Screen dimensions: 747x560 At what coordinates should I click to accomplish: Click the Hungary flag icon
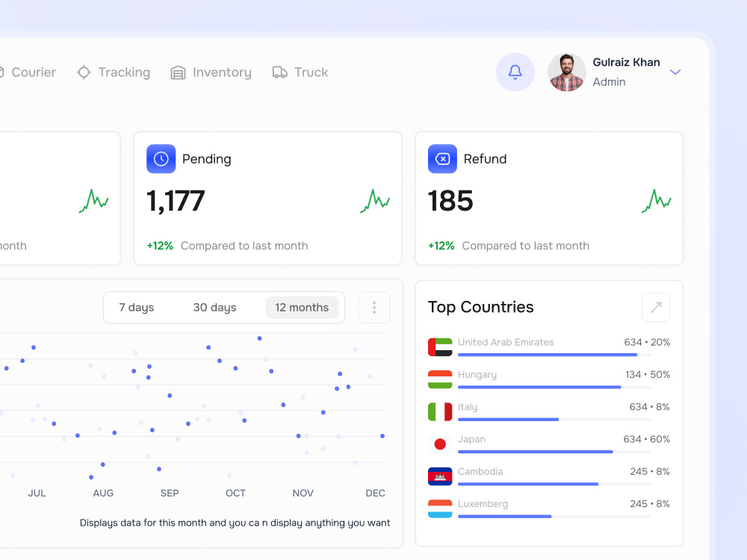tap(440, 379)
